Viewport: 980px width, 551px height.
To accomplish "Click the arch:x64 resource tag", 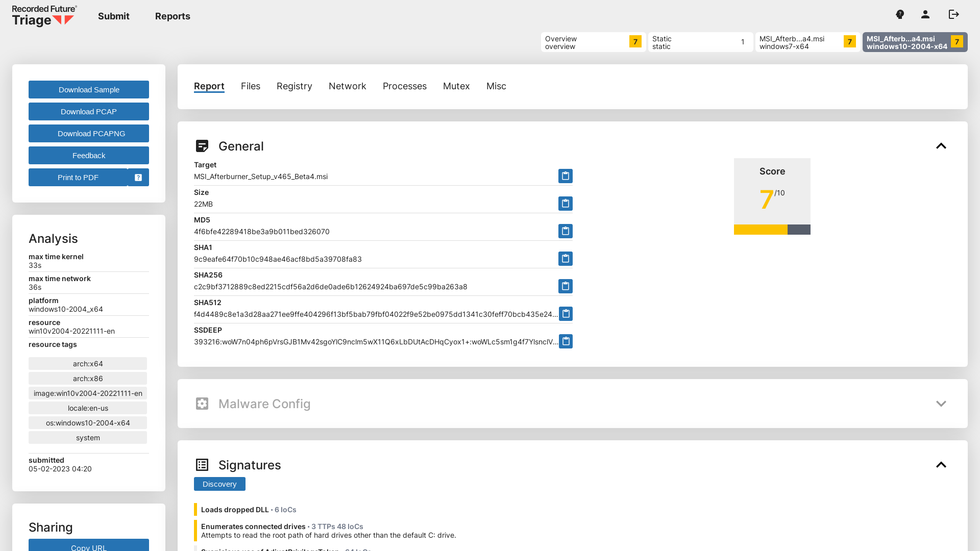I will 88,364.
